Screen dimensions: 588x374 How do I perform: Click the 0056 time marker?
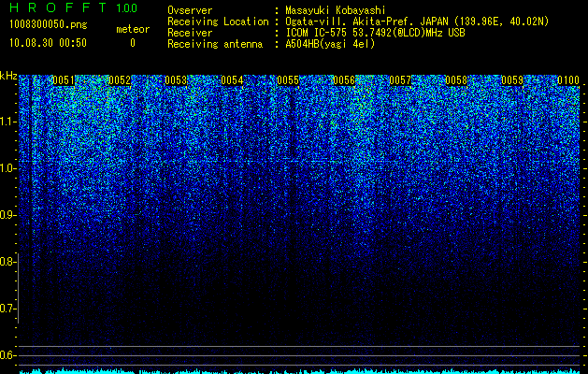coord(344,80)
